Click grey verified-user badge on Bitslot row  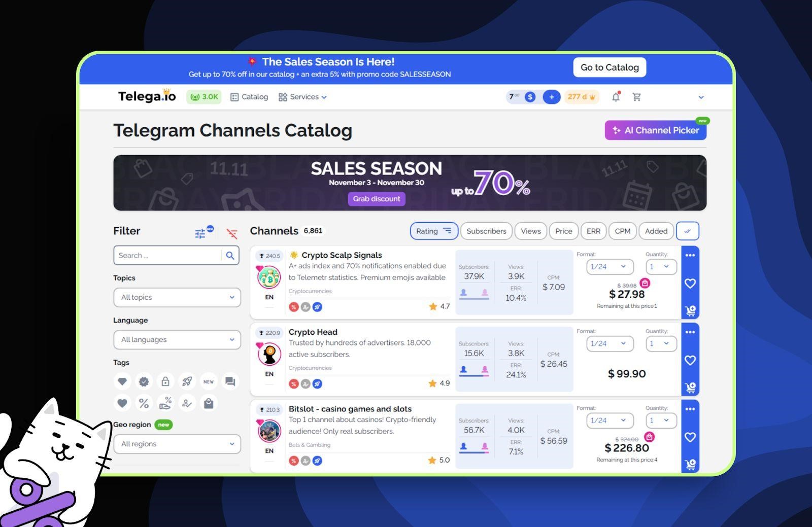pyautogui.click(x=306, y=461)
